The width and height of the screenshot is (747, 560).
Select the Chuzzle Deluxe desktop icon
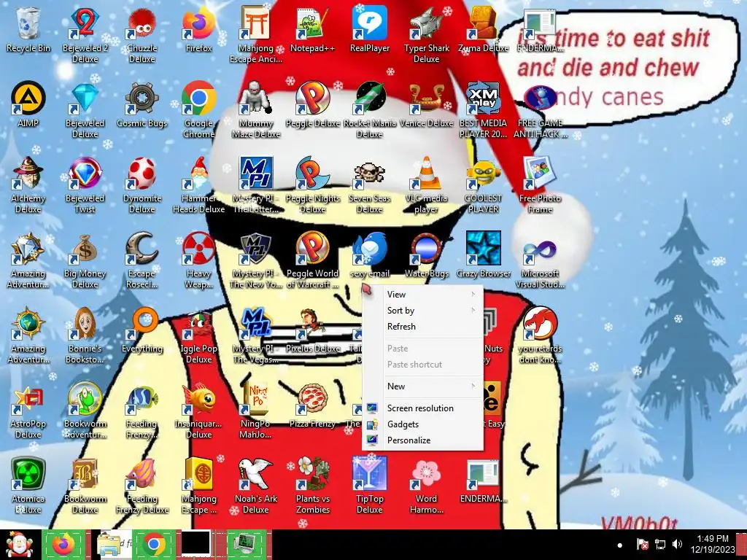point(142,24)
